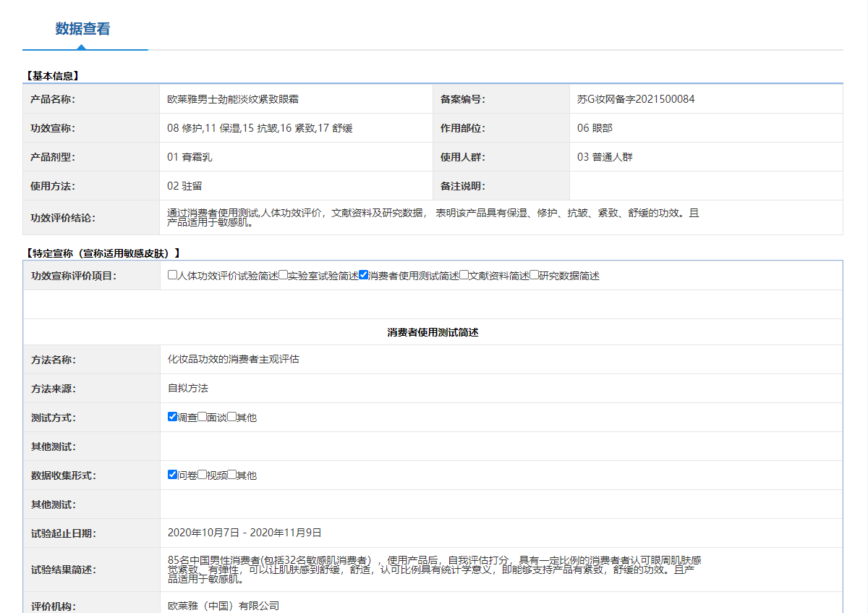Click the 测试方式 row label

(x=53, y=418)
